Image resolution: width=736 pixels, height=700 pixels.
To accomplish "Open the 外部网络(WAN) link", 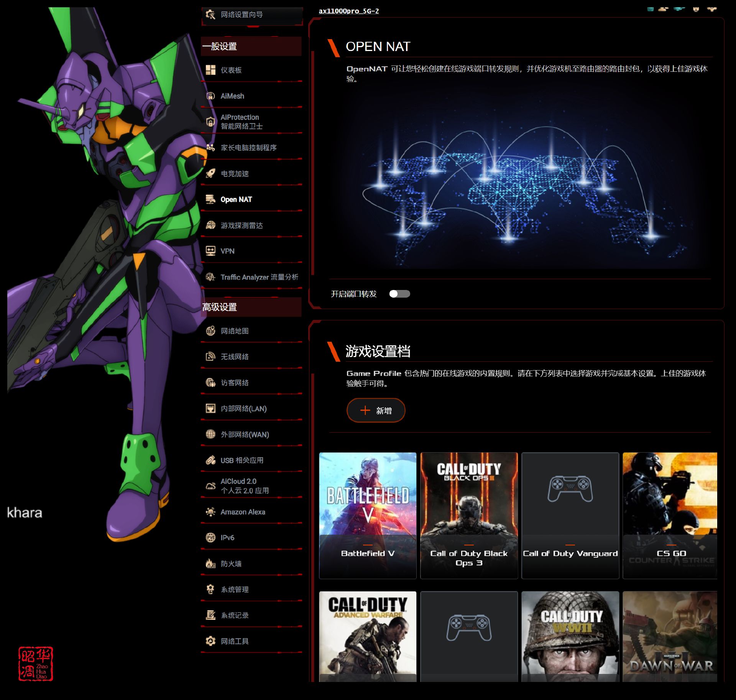I will pos(251,434).
